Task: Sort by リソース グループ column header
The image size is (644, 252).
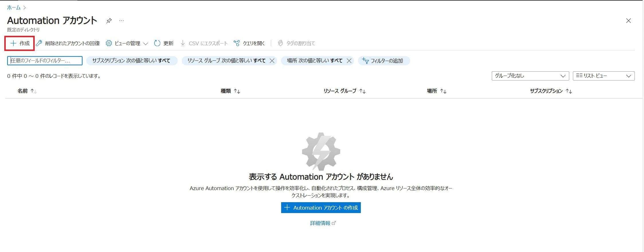Action: (x=345, y=91)
